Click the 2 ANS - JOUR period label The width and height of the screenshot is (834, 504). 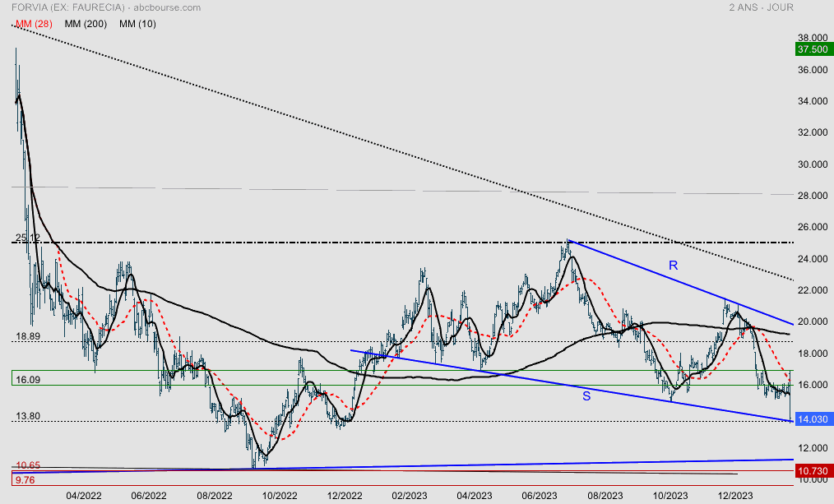pyautogui.click(x=761, y=7)
